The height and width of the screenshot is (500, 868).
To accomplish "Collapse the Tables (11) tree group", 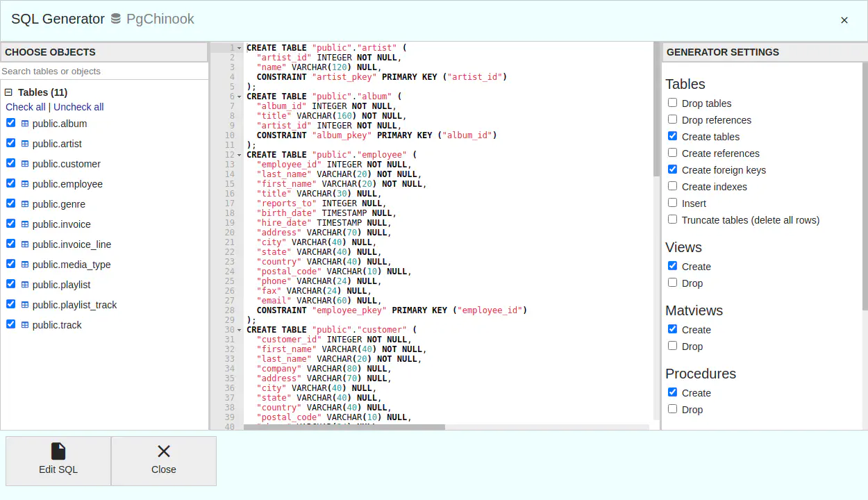I will point(9,92).
